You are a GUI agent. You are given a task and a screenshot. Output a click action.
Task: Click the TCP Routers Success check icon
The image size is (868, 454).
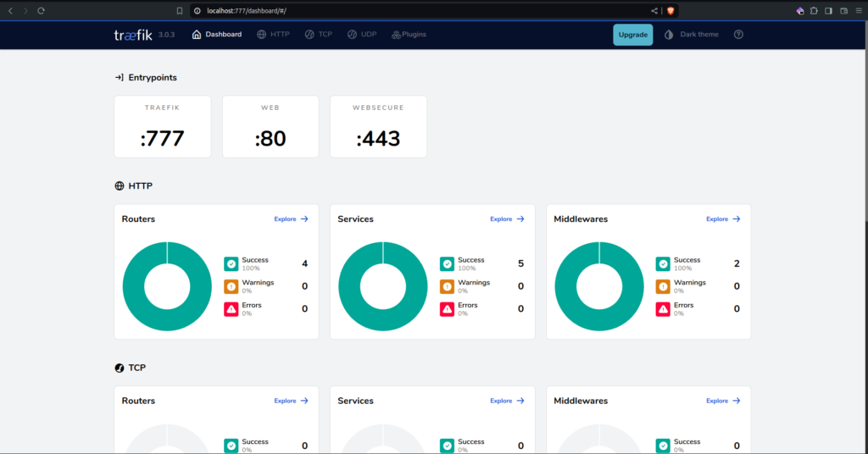click(231, 446)
